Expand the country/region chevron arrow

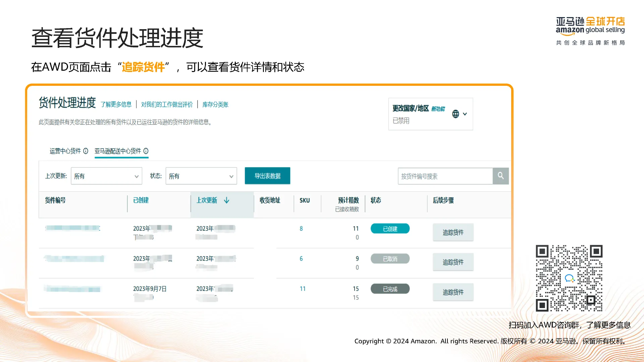465,114
